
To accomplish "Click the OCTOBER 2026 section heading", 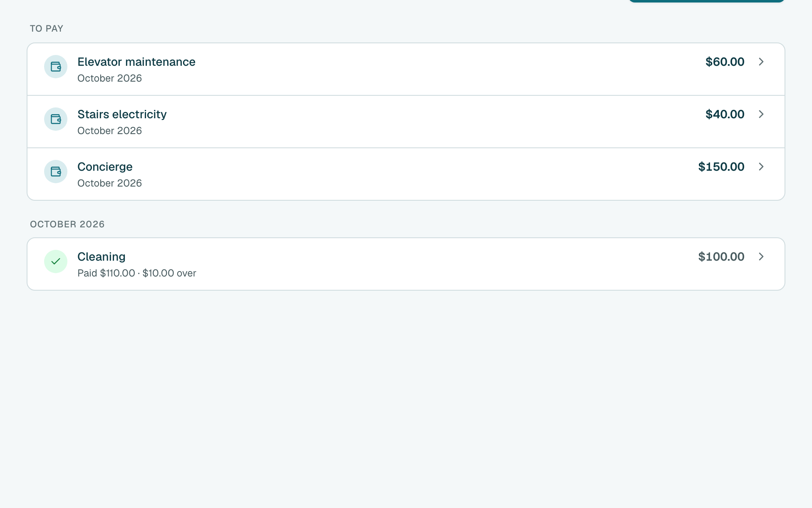I will (67, 224).
